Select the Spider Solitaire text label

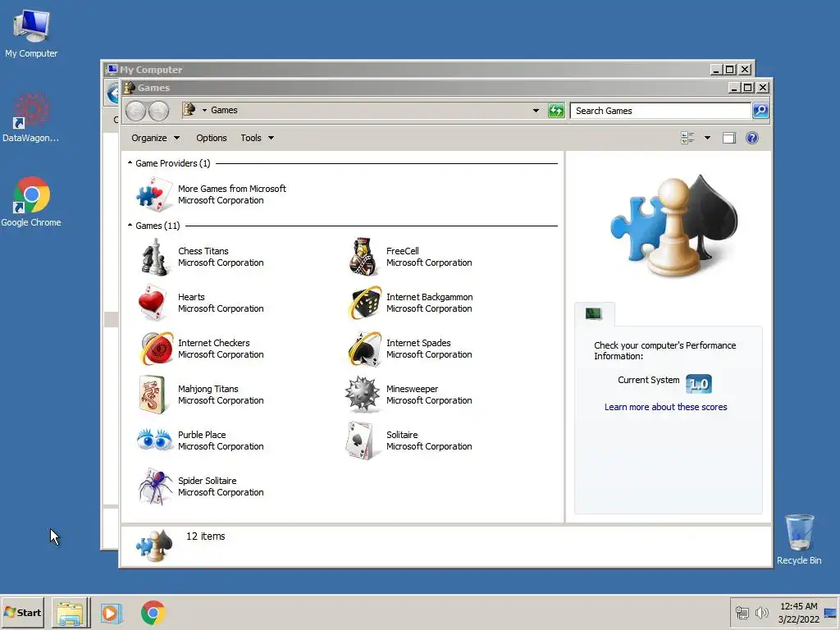(208, 481)
